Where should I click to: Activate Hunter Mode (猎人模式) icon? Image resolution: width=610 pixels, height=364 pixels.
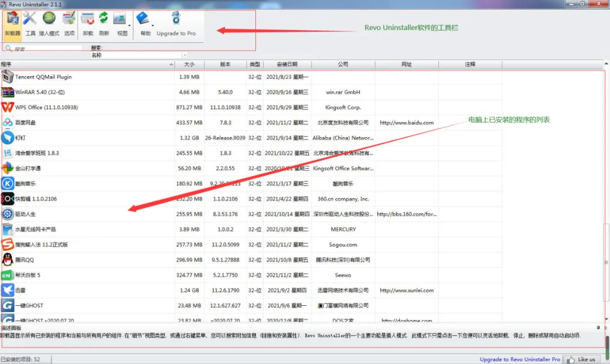(x=49, y=20)
